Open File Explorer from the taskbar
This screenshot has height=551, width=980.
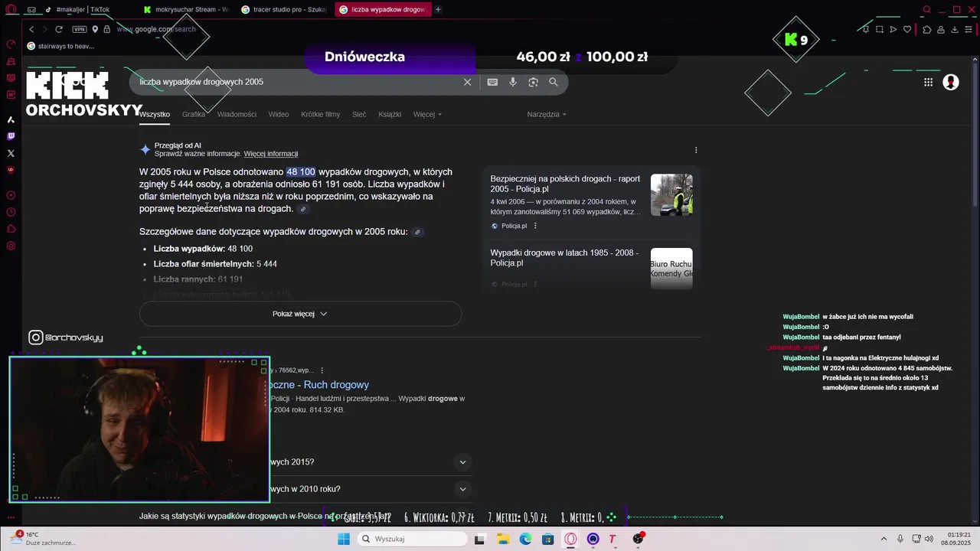click(503, 539)
